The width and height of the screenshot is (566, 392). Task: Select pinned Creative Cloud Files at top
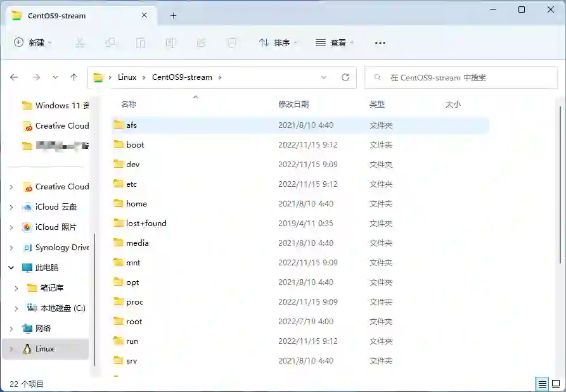pos(55,126)
